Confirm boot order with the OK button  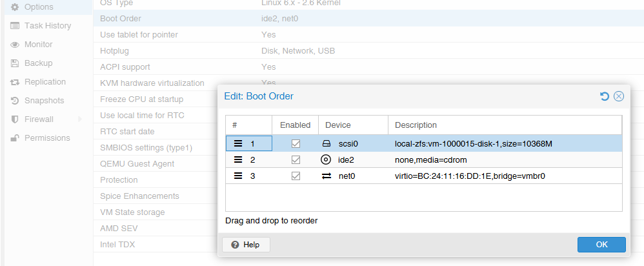pyautogui.click(x=601, y=245)
